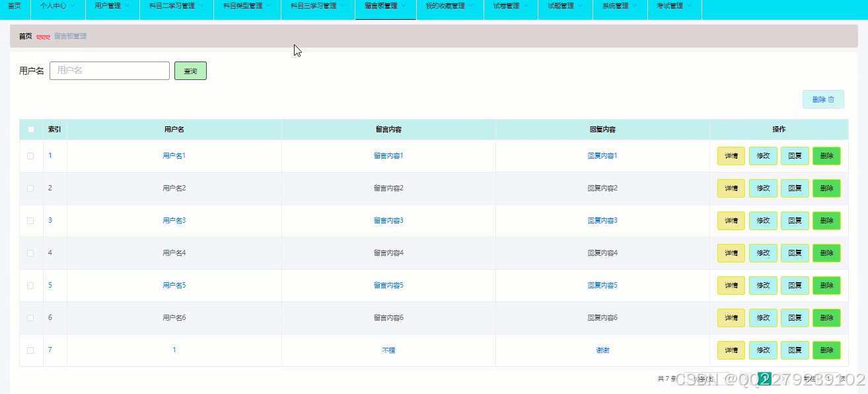Toggle the select-all checkbox in the table header

pyautogui.click(x=30, y=130)
